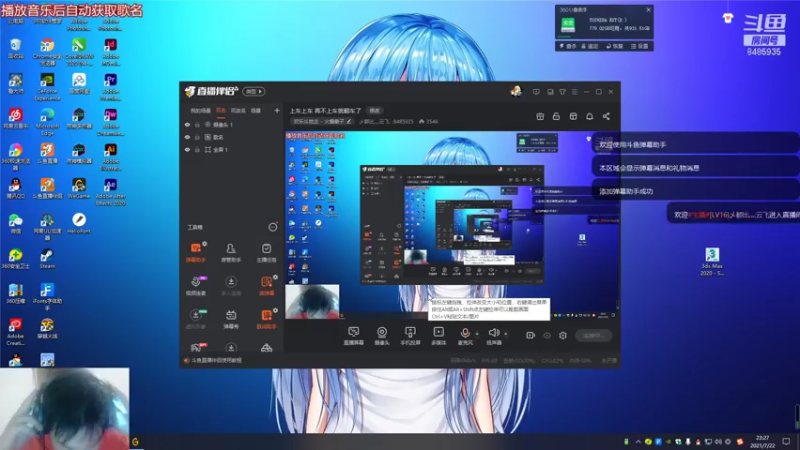The image size is (800, 450).
Task: Mute the 扬声器 speaker
Action: tap(493, 336)
